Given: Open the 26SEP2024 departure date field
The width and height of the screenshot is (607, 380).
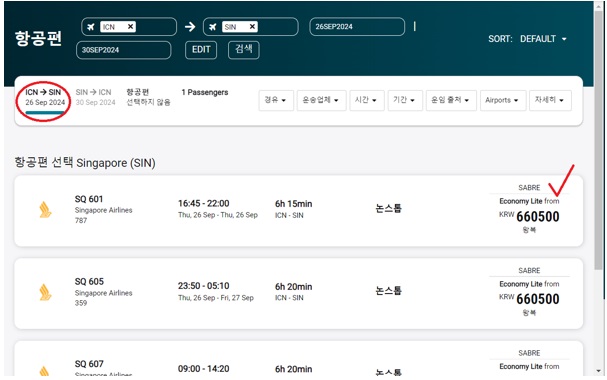Looking at the screenshot, I should (357, 27).
